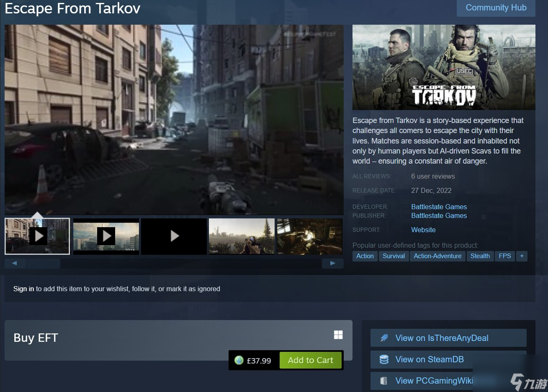Open the Battlestate Games developer link

pyautogui.click(x=439, y=207)
